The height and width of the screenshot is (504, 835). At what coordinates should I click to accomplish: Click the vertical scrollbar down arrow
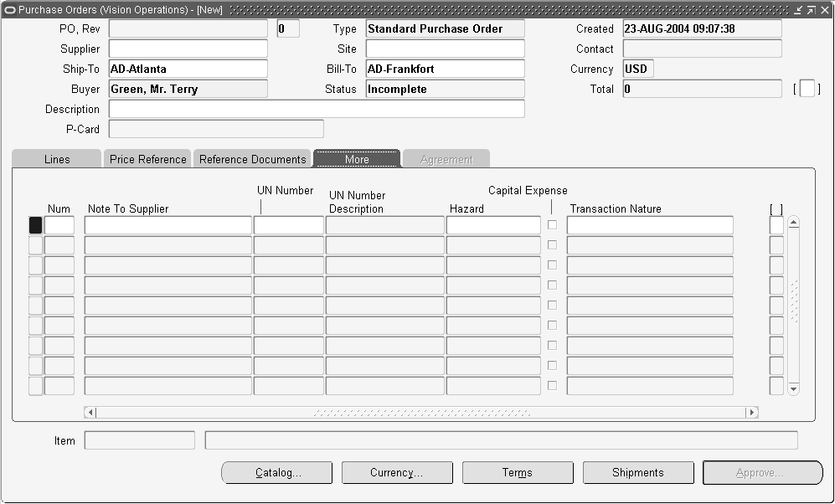click(793, 388)
